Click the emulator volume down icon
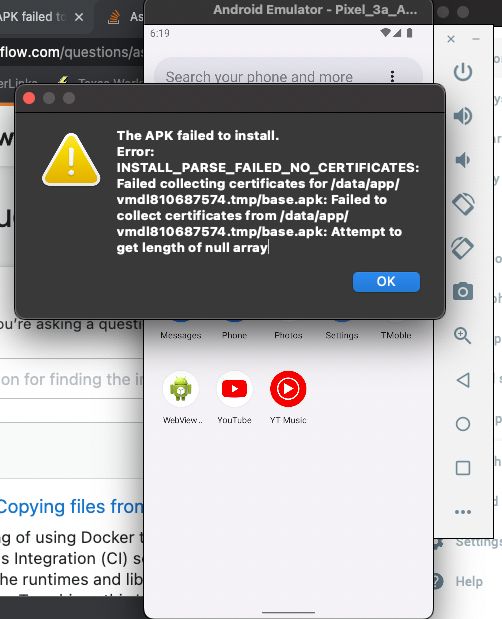Image resolution: width=502 pixels, height=619 pixels. coord(463,160)
